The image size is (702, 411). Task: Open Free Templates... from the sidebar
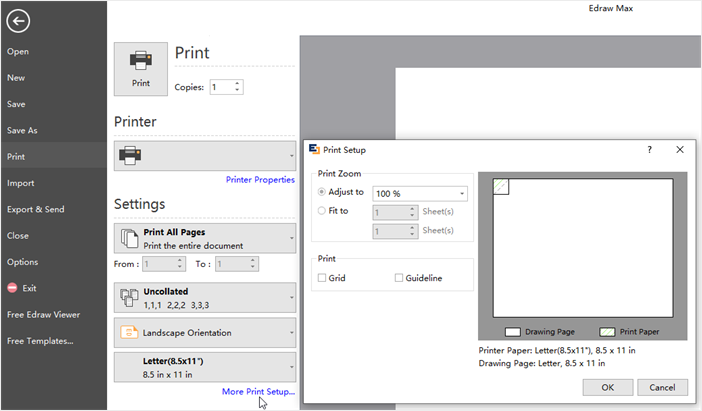pyautogui.click(x=40, y=341)
